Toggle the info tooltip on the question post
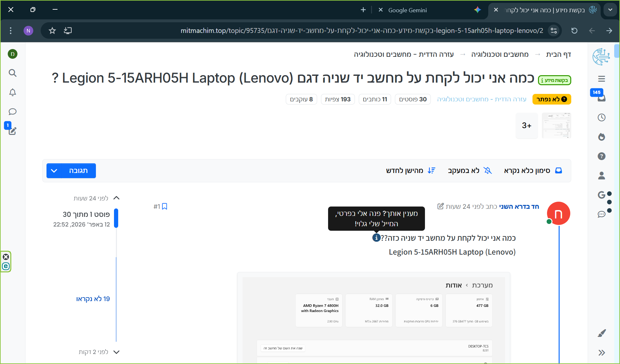The height and width of the screenshot is (364, 620). coord(376,238)
